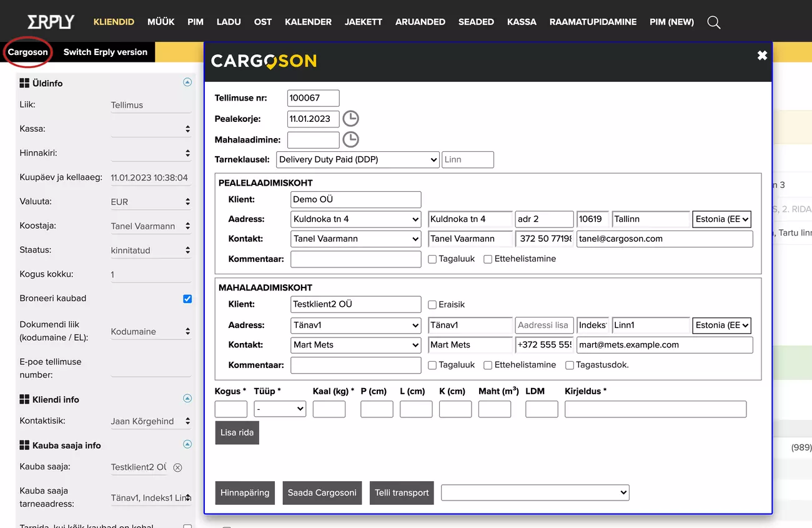Click the pickup email tanel@cargoson.com field
812x528 pixels.
[665, 239]
